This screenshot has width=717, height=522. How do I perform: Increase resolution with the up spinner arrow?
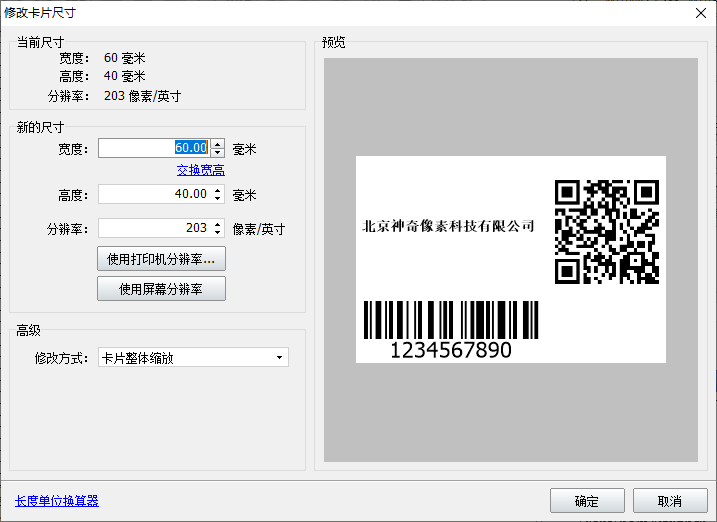[x=218, y=224]
